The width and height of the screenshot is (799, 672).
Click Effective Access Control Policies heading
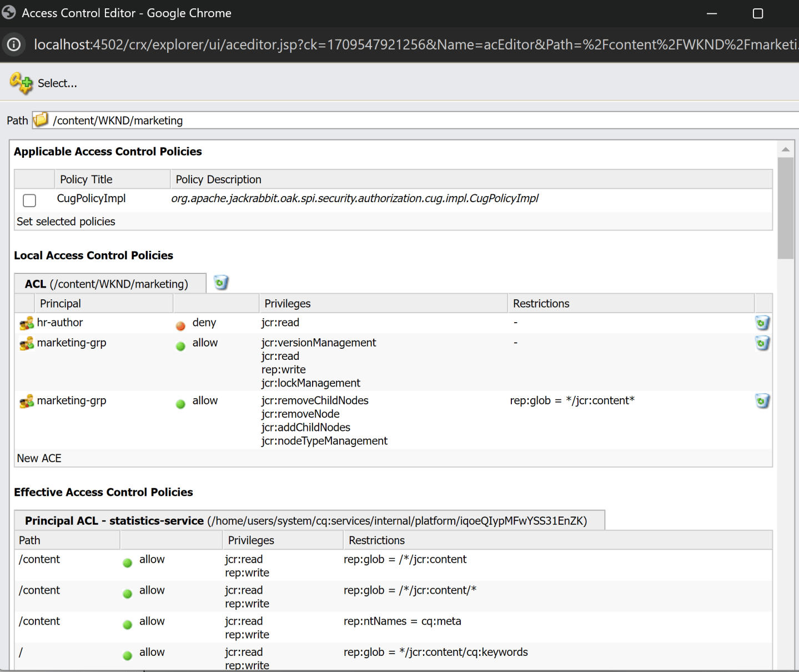(x=103, y=492)
